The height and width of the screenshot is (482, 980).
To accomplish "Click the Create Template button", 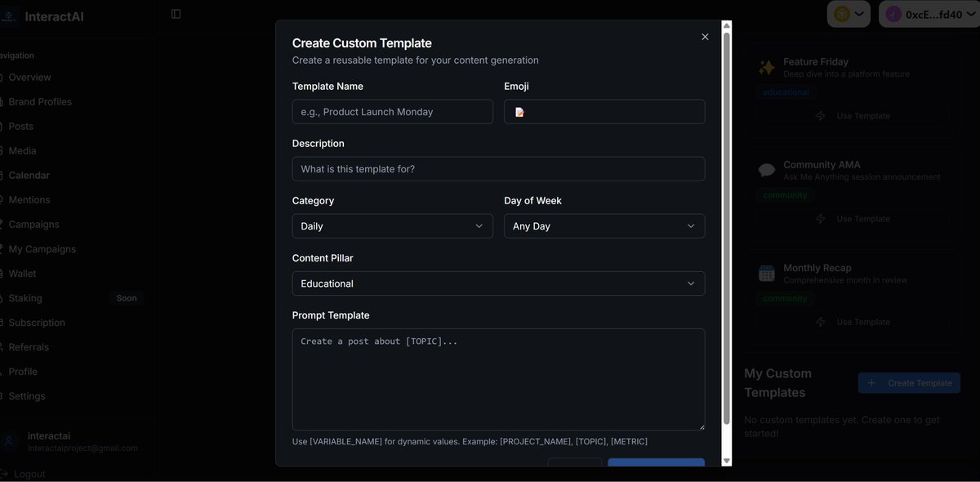I will [x=909, y=383].
